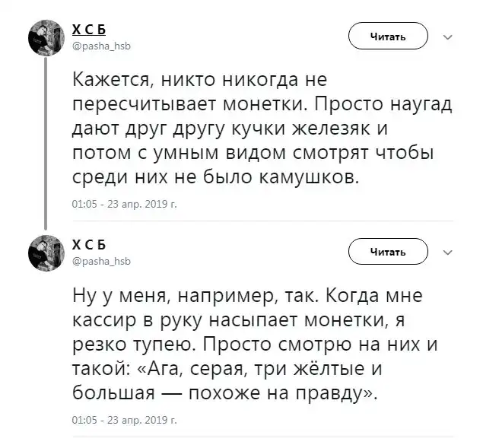Viewport: 483px width, 448px height.
Task: Click the thread line connecting both avatars
Action: (x=46, y=145)
